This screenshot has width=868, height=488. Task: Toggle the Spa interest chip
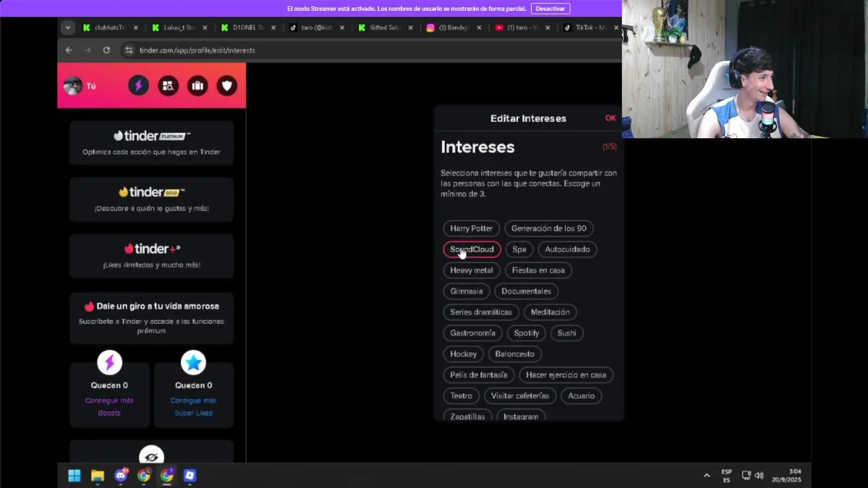(519, 249)
